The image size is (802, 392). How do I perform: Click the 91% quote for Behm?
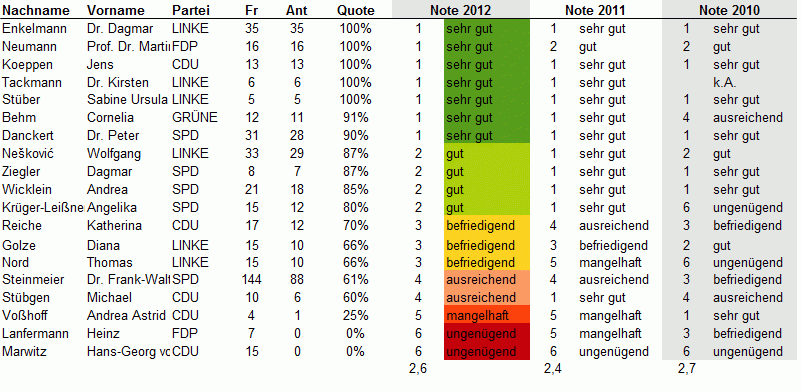[355, 118]
